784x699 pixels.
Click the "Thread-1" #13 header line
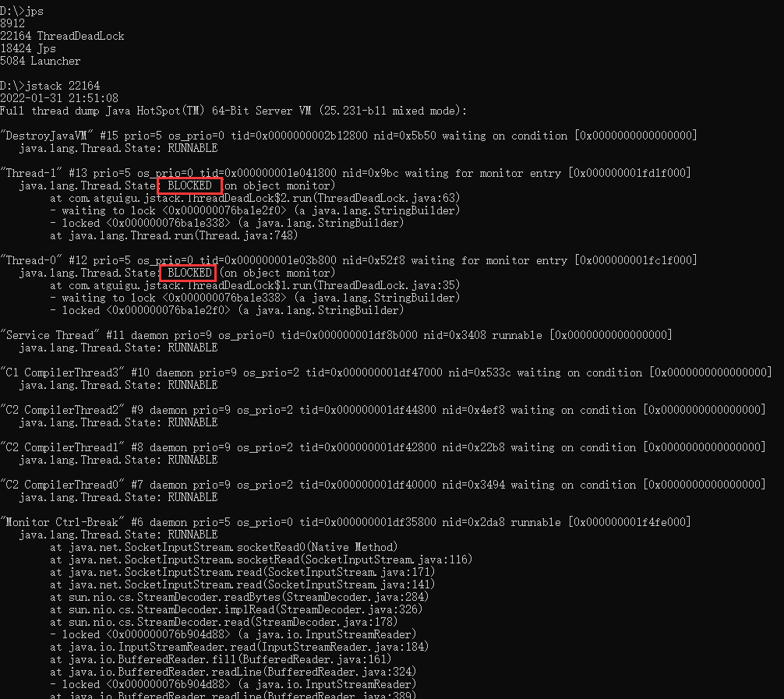tap(345, 173)
